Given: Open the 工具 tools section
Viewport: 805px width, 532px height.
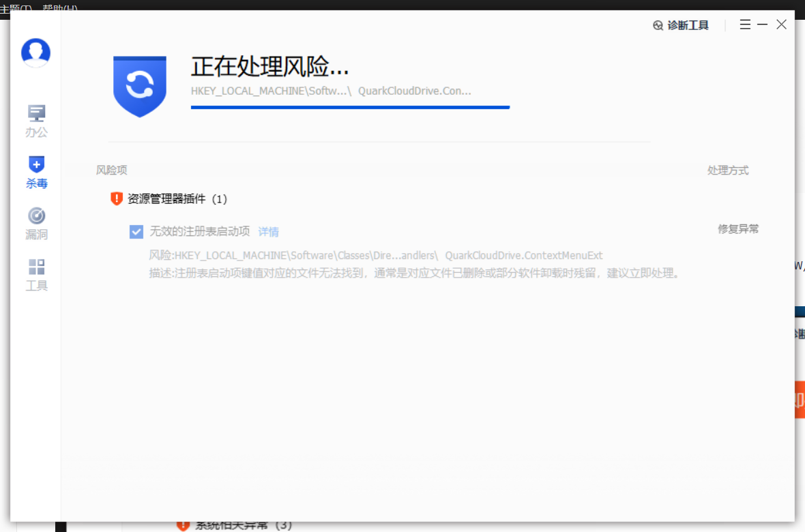Looking at the screenshot, I should click(x=36, y=276).
